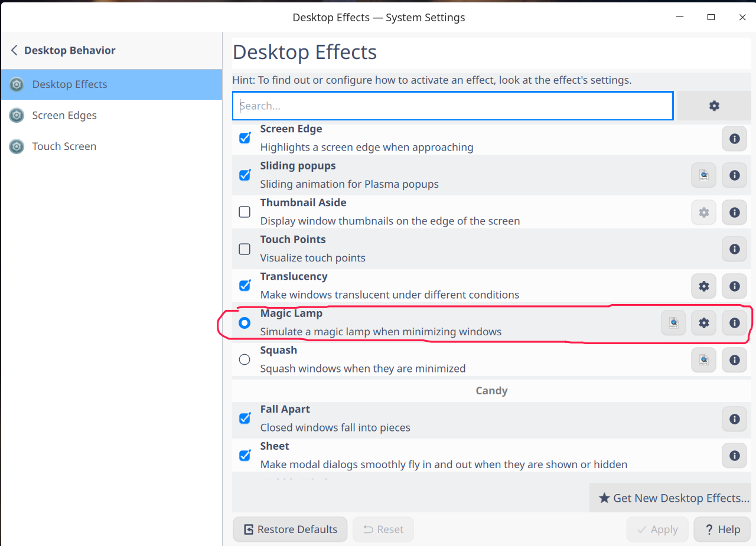The width and height of the screenshot is (756, 546).
Task: Show info for the Fall Apart effect
Action: point(734,419)
